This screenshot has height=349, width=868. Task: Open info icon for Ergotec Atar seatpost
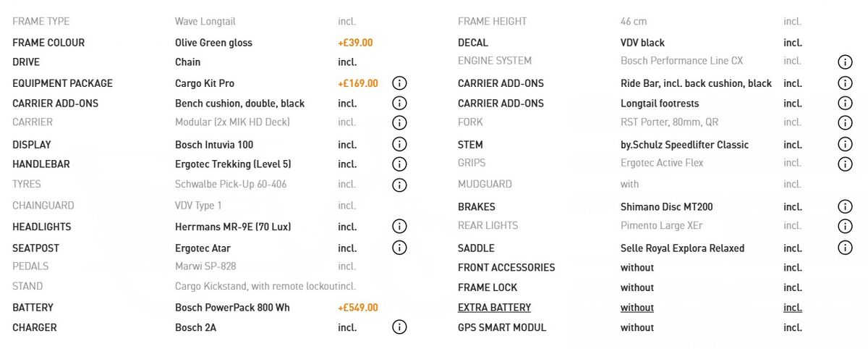point(399,248)
